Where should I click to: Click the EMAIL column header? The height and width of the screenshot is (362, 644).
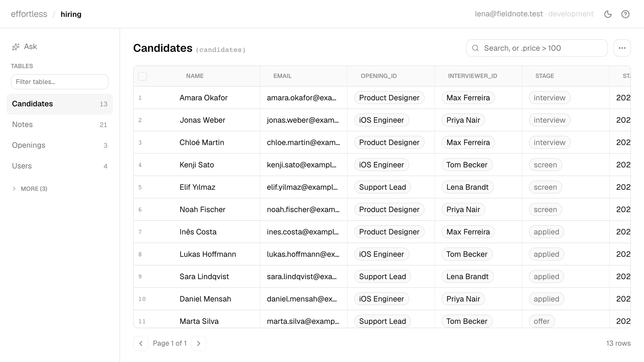[x=282, y=76]
